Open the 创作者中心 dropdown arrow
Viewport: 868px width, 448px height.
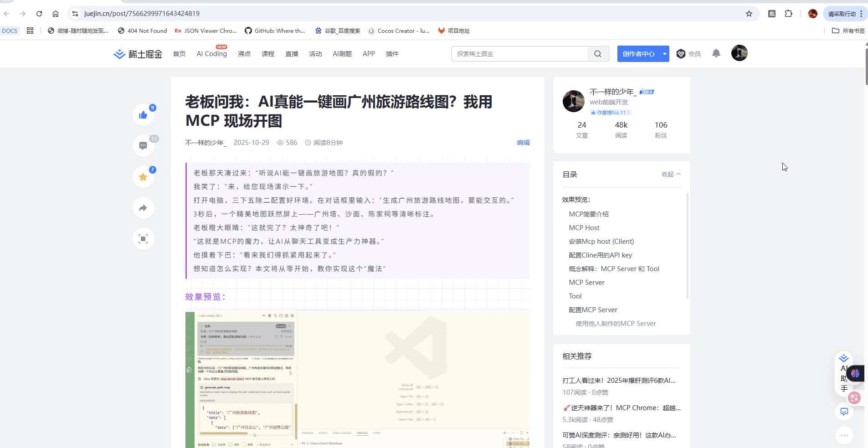(x=664, y=53)
